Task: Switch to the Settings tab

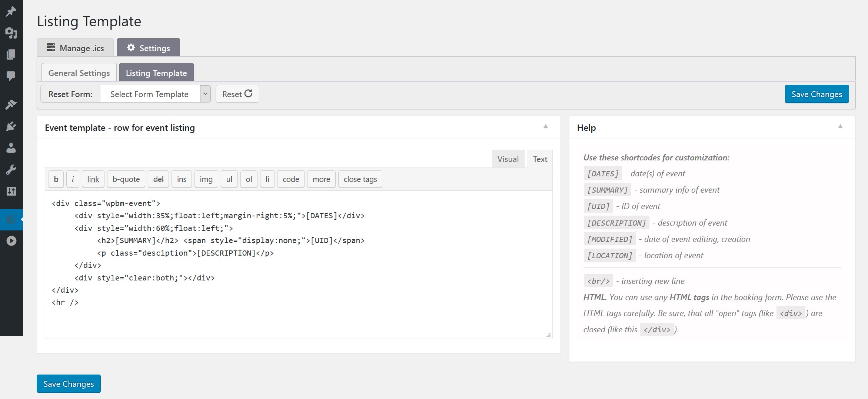Action: pyautogui.click(x=149, y=48)
